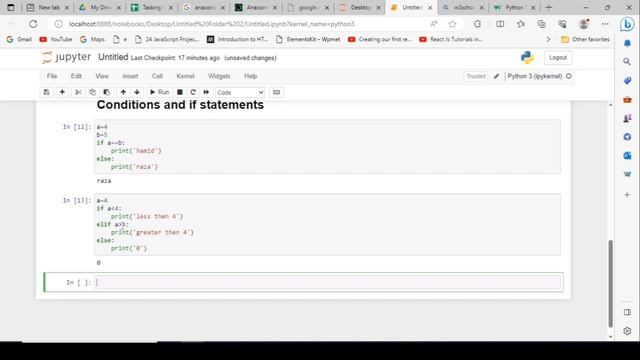The image size is (640, 360).
Task: Restart kernel and run all cells icon
Action: click(206, 92)
